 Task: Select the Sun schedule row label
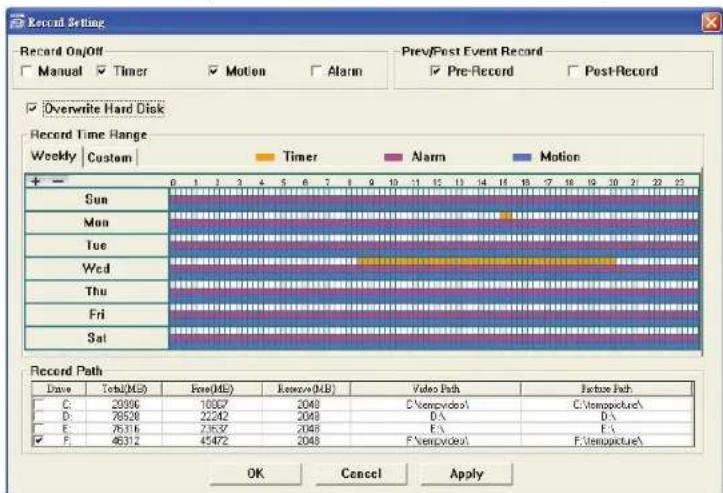tap(96, 199)
